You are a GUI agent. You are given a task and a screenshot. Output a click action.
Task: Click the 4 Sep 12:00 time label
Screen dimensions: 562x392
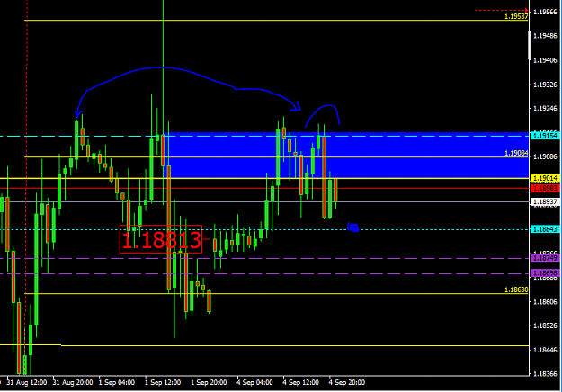[300, 383]
